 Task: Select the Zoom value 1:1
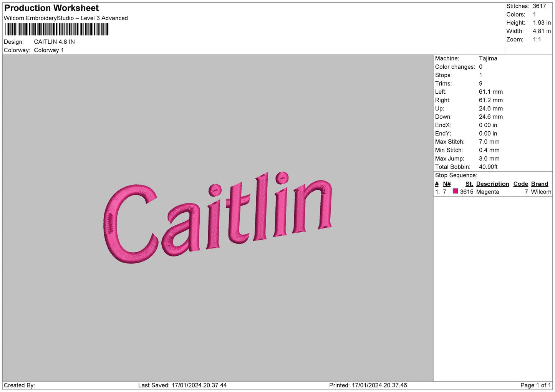tap(537, 40)
